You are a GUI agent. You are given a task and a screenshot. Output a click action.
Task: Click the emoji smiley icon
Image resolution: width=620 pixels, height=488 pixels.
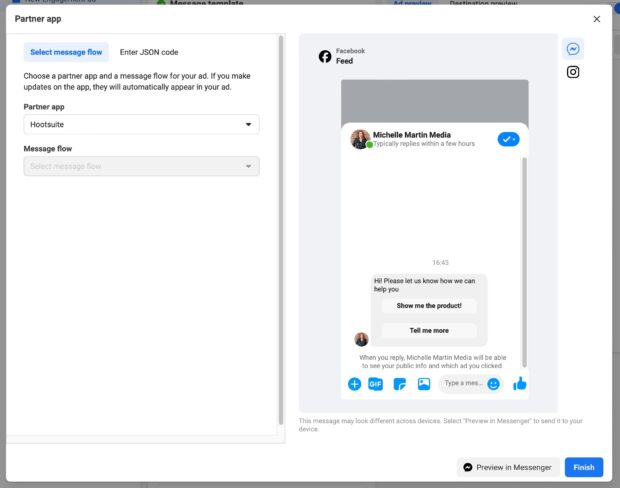(493, 384)
